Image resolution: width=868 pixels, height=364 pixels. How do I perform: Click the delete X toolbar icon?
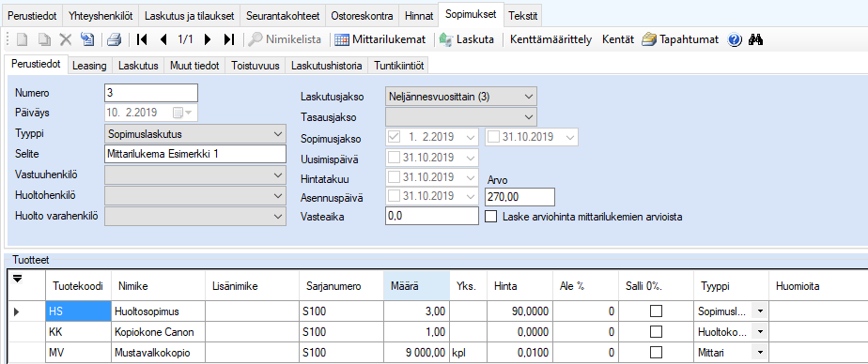coord(66,39)
